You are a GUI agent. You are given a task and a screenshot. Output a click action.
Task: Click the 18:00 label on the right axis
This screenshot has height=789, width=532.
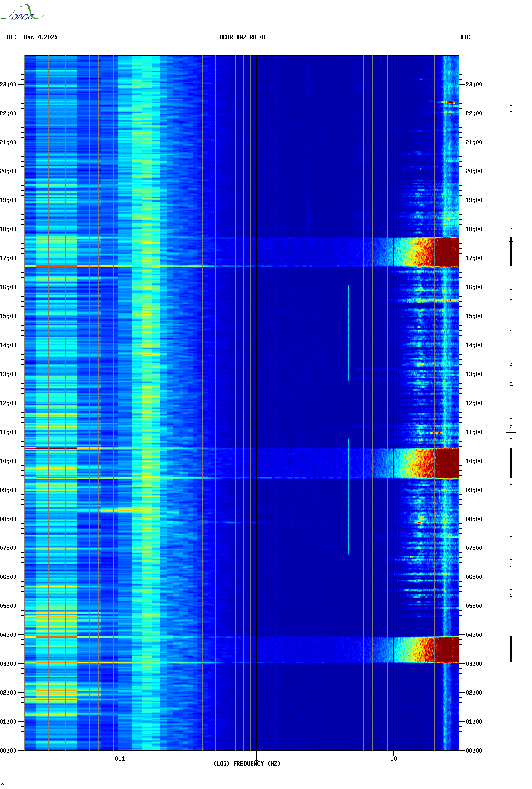474,229
